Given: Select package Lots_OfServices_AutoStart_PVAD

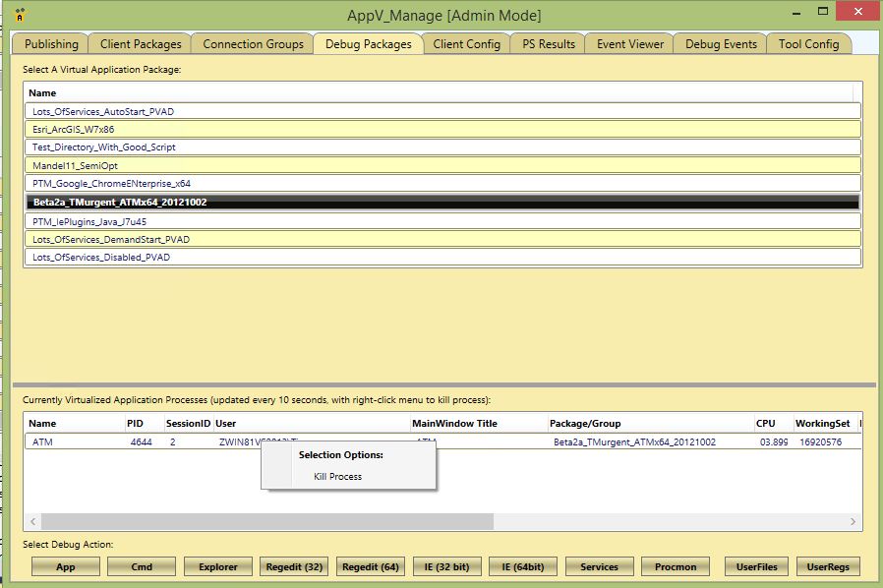Looking at the screenshot, I should point(442,111).
